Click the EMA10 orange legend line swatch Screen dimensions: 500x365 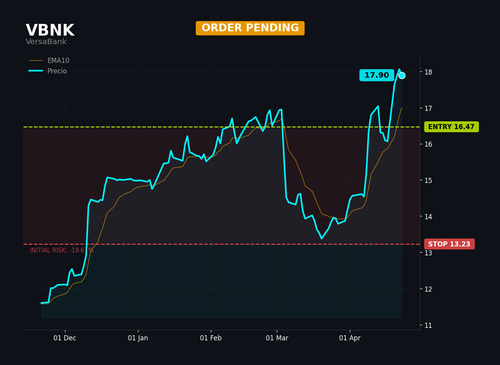coord(36,61)
